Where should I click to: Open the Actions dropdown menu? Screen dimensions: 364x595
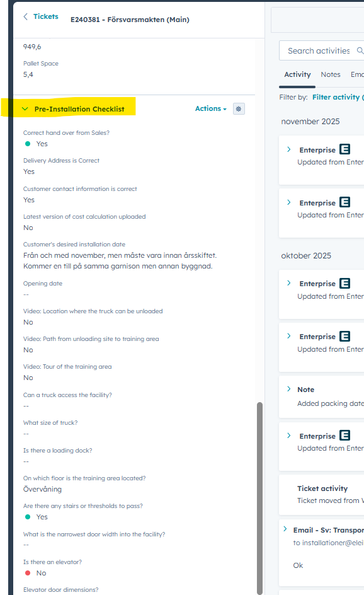(210, 108)
